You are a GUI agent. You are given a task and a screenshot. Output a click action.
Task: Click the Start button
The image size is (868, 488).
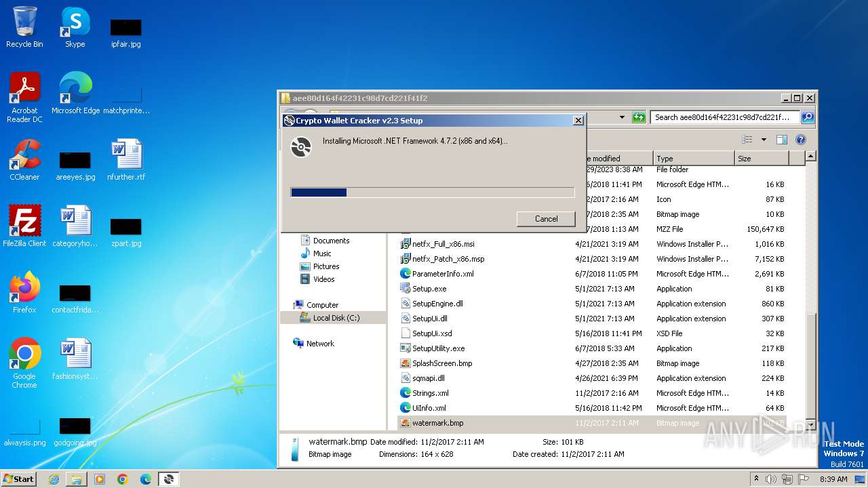tap(19, 479)
